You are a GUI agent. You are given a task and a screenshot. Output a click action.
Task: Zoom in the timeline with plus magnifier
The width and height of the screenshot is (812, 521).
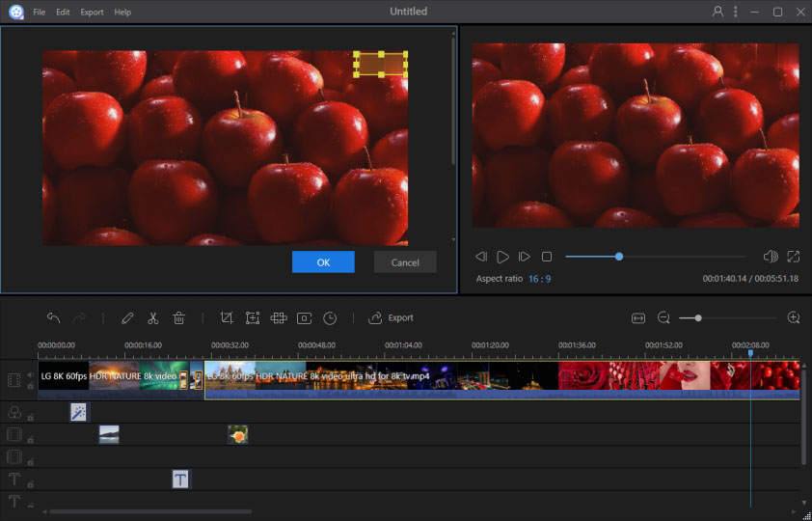(x=794, y=317)
